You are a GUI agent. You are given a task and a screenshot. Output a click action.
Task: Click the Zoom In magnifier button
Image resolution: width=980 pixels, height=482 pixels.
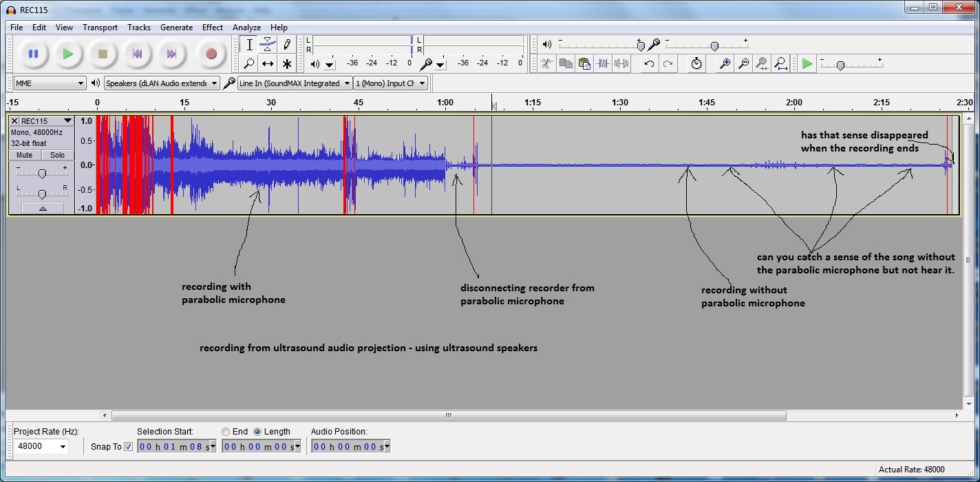point(725,63)
